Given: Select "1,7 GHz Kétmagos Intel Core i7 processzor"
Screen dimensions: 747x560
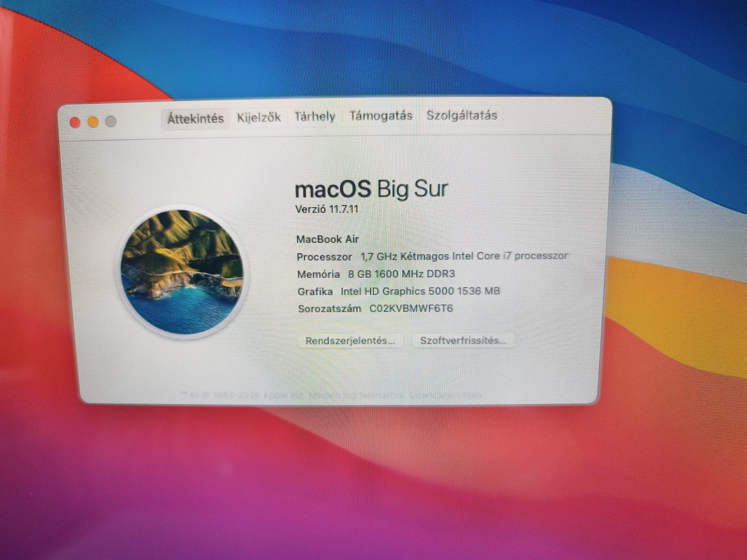Looking at the screenshot, I should [x=464, y=256].
